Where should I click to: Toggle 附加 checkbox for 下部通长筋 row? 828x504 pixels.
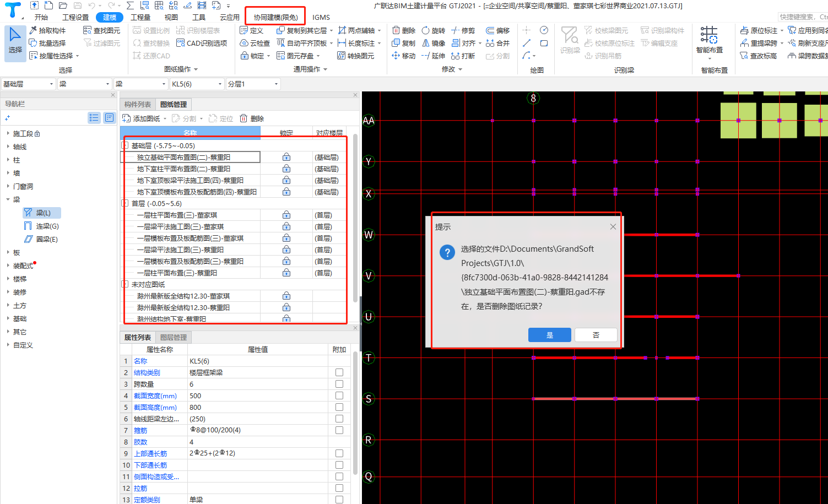point(339,465)
